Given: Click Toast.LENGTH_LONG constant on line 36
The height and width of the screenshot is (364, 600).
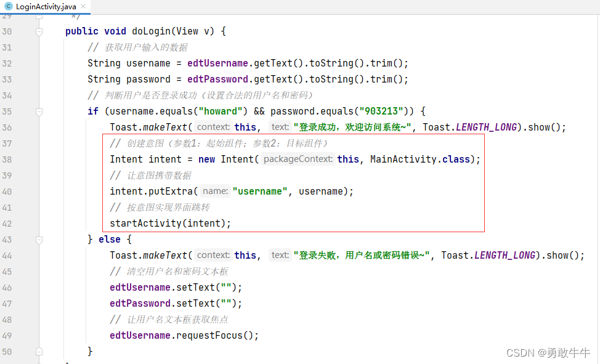Looking at the screenshot, I should pyautogui.click(x=469, y=127).
